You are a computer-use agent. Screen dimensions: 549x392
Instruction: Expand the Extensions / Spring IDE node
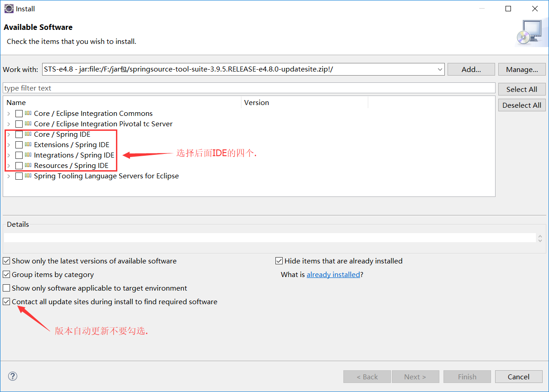coord(9,145)
